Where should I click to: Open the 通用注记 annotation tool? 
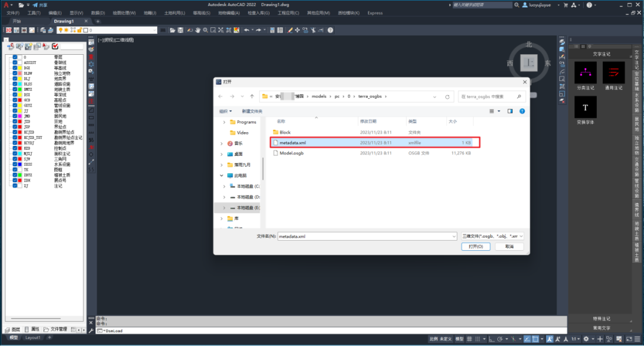614,76
